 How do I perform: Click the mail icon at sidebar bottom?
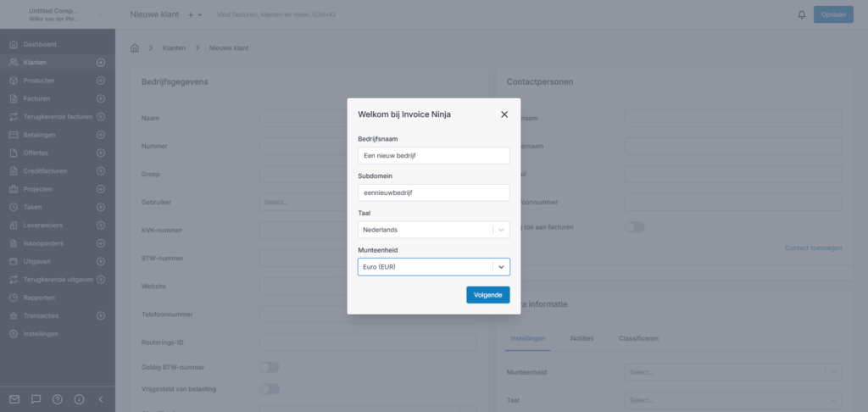[x=14, y=399]
